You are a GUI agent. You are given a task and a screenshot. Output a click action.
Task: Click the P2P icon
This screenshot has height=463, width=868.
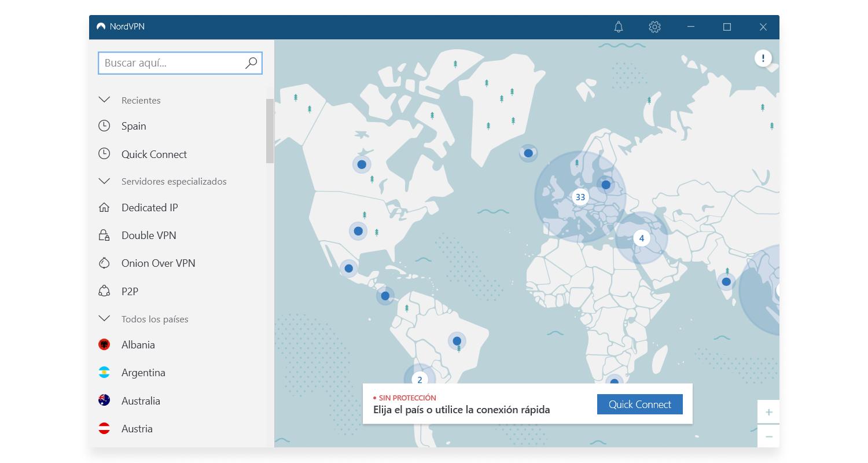pos(104,291)
